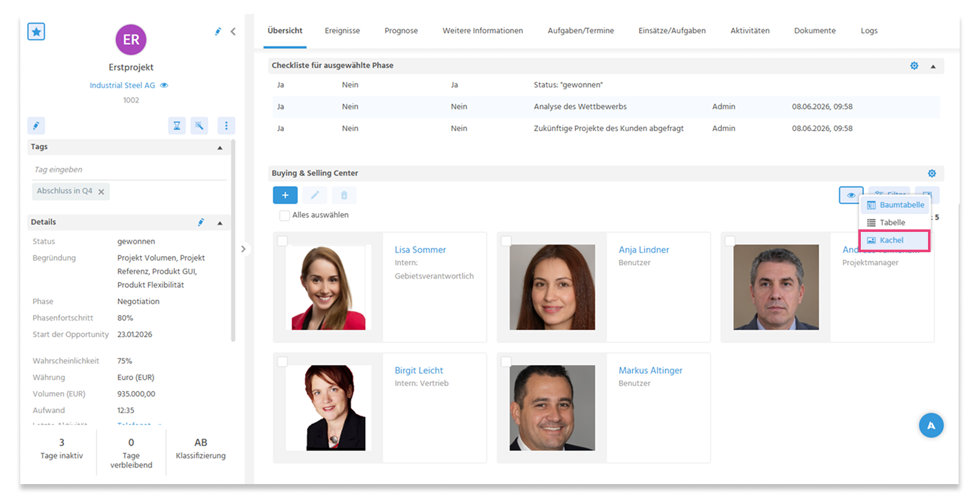Viewport: 980px width, 498px height.
Task: Click the '0 Tage verbleibend' counter
Action: tap(131, 453)
